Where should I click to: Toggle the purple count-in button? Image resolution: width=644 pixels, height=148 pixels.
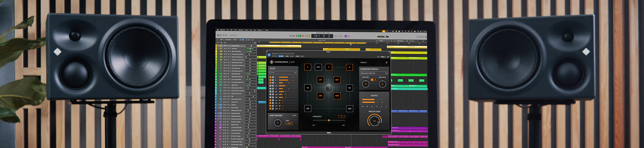[x=346, y=36]
